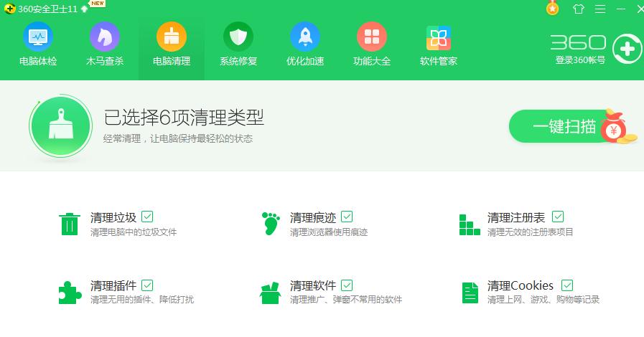Select 电脑清理 cleanup broom icon

point(172,37)
